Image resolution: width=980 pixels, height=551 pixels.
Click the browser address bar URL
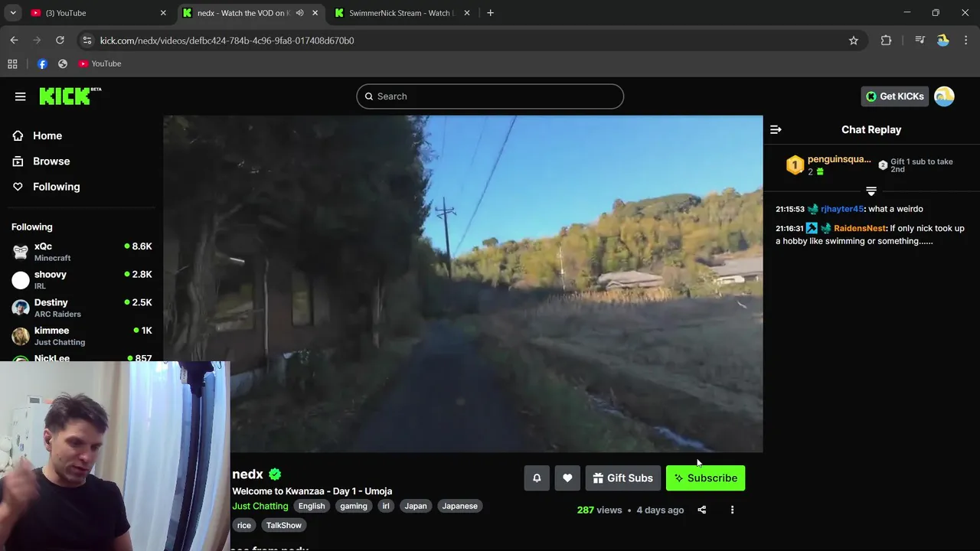click(227, 41)
